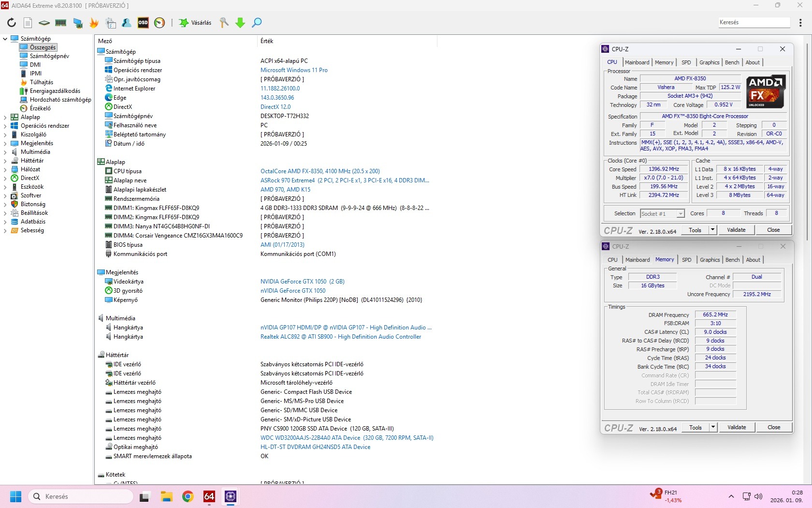The height and width of the screenshot is (508, 812).
Task: Open the Microsoft Windows 11 Pro link
Action: 294,70
